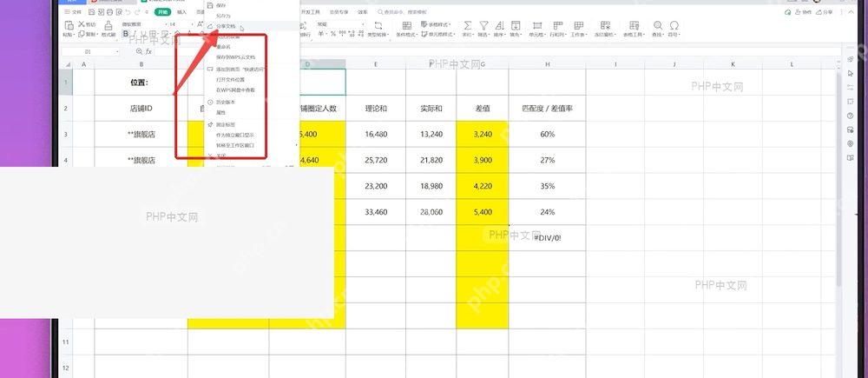
Task: Choose 保存 (Save) in context menu
Action: pos(252,5)
